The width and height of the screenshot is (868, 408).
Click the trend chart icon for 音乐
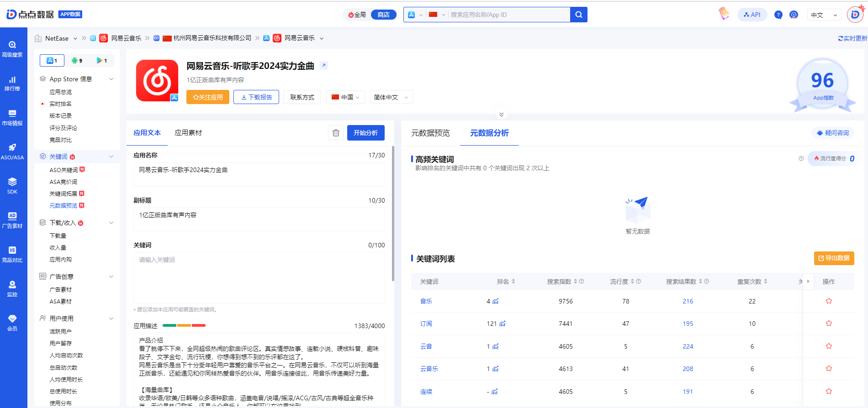coord(496,301)
